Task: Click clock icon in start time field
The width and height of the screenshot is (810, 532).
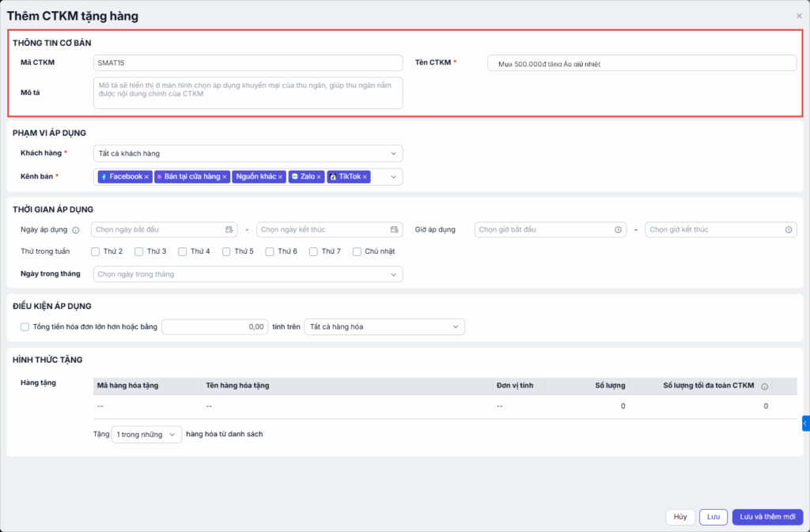Action: click(x=618, y=229)
